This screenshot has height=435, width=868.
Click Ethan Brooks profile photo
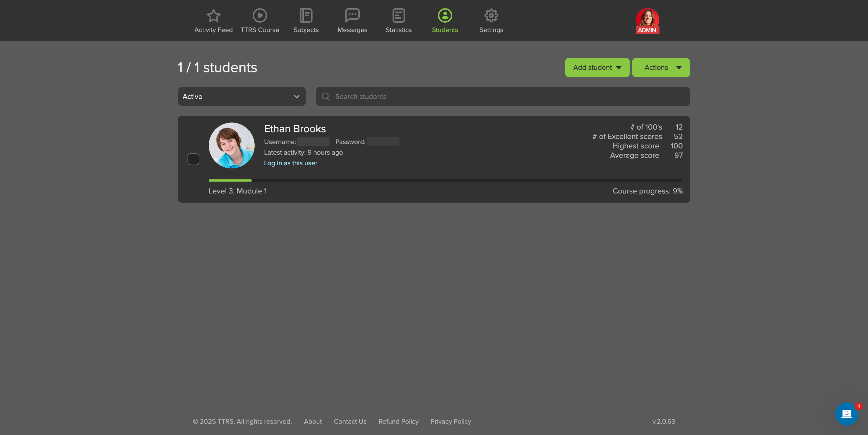pyautogui.click(x=232, y=146)
